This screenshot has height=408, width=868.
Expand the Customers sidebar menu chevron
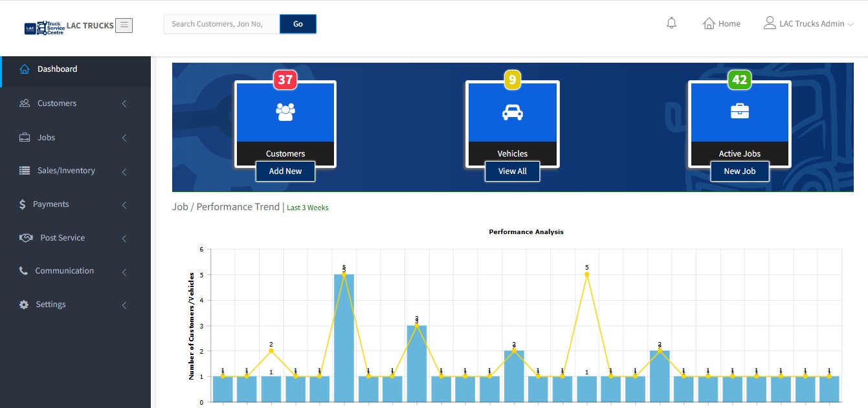click(x=124, y=103)
